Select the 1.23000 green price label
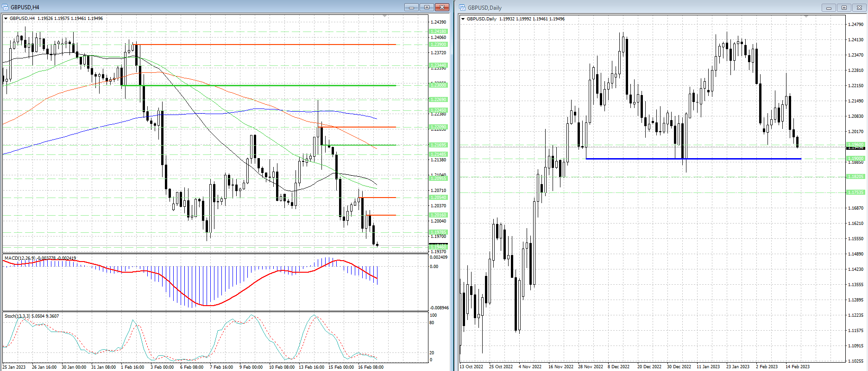Image resolution: width=868 pixels, height=371 pixels. click(439, 85)
